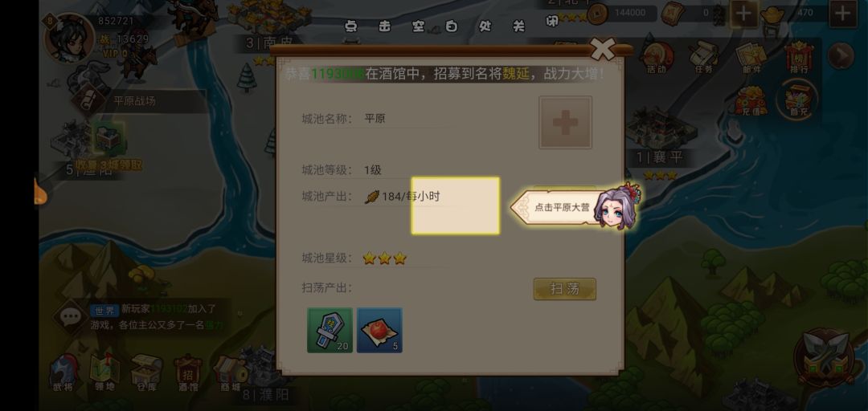Screen dimensions: 868x411
Task: Open the 武将 generals icon
Action: (x=64, y=373)
